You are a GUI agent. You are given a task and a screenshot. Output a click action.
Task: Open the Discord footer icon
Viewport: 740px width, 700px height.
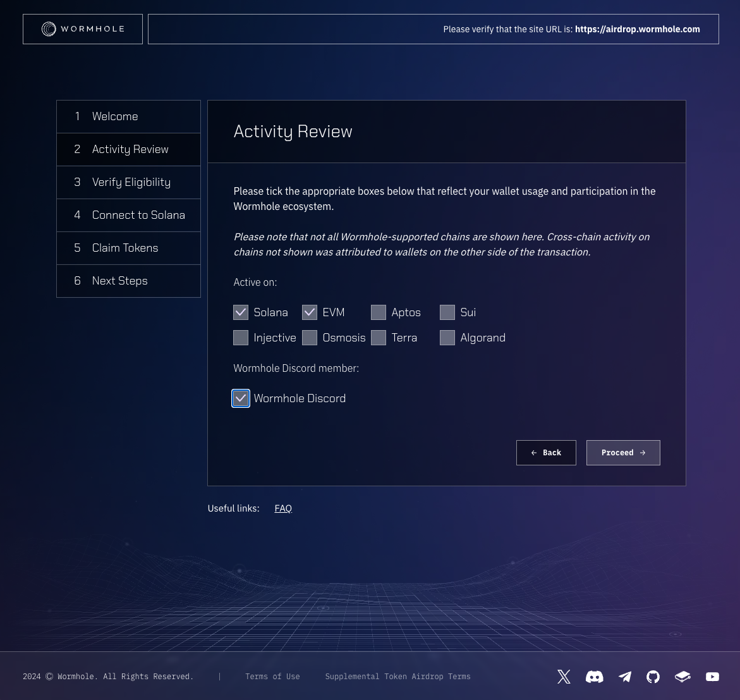[x=594, y=677]
